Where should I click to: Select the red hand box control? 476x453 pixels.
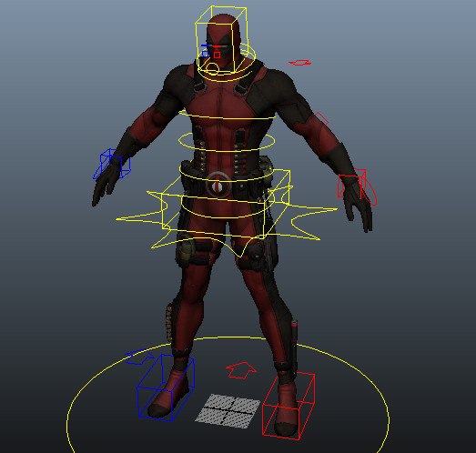point(352,184)
